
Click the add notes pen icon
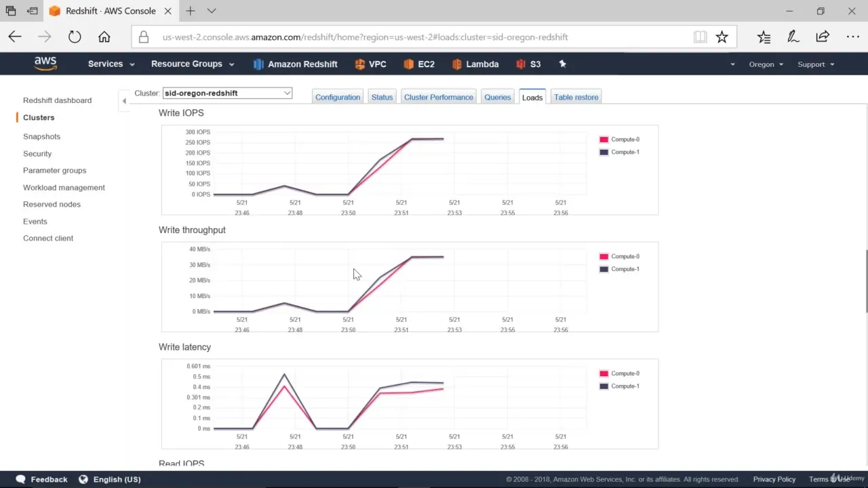(793, 37)
